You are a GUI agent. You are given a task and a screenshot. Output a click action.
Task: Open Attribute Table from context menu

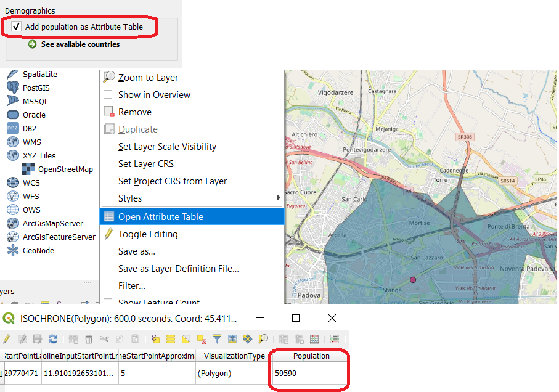[192, 217]
